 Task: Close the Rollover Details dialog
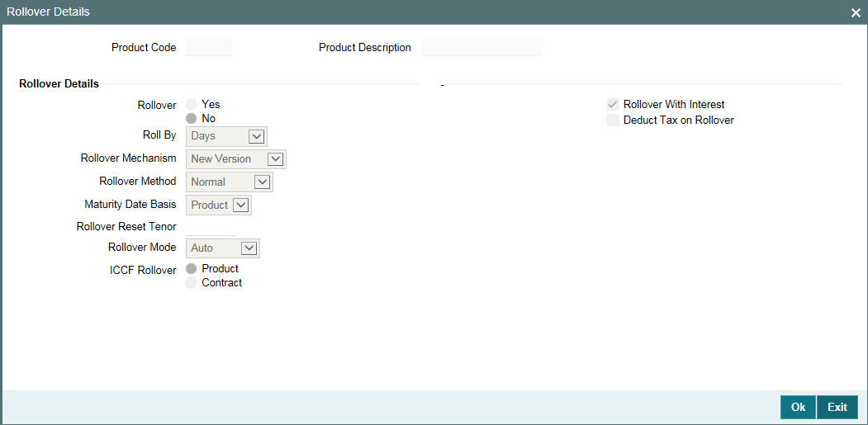click(x=856, y=12)
